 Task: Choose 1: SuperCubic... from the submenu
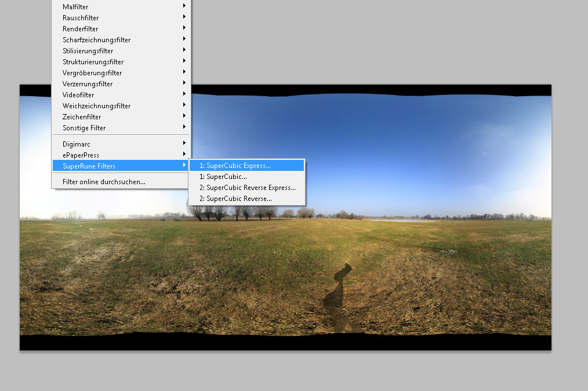pyautogui.click(x=223, y=177)
